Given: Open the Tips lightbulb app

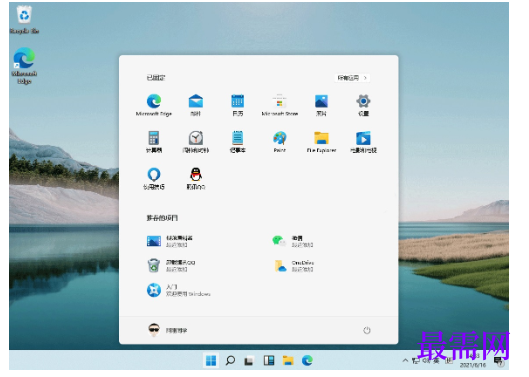Looking at the screenshot, I should [154, 179].
